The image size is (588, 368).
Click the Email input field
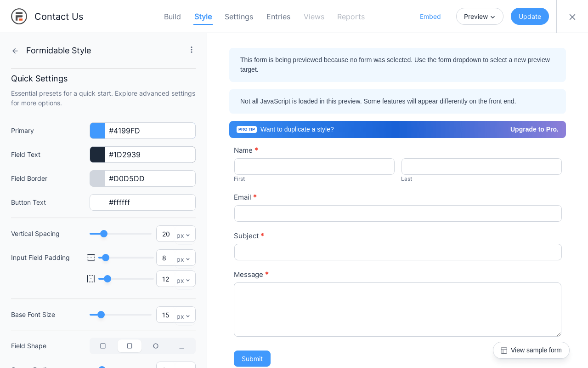(x=398, y=213)
